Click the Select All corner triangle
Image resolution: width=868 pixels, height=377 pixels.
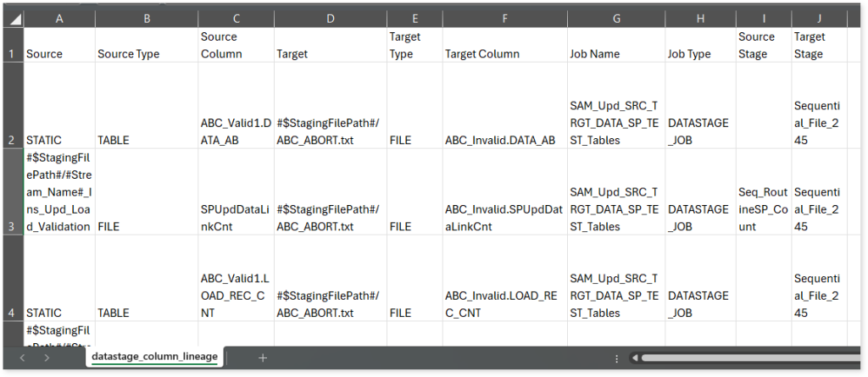pyautogui.click(x=14, y=18)
